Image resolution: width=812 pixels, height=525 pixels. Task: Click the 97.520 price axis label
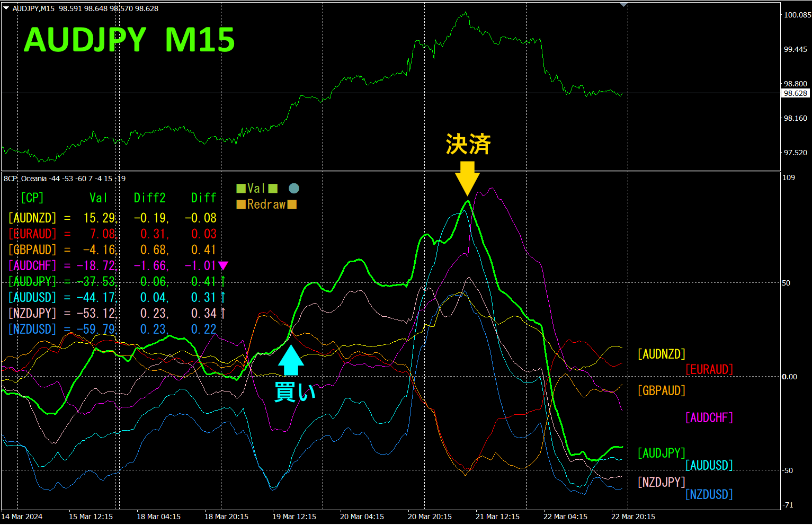point(796,153)
